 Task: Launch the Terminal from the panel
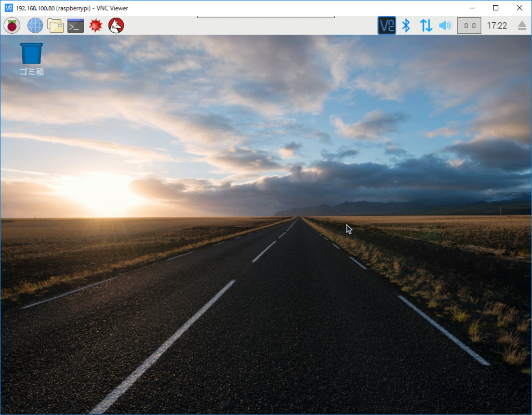[76, 25]
